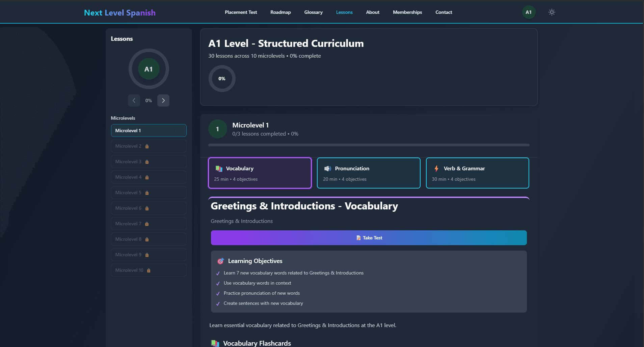Click the Learning Objectives target icon

click(220, 261)
